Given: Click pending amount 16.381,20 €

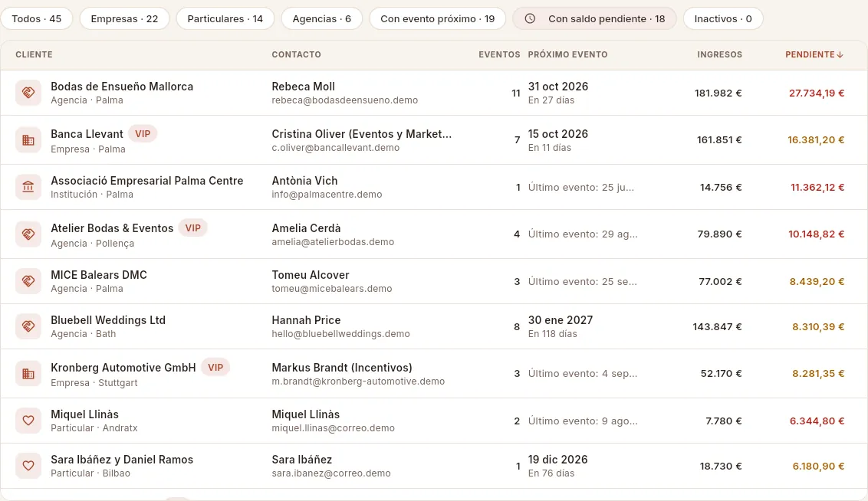Looking at the screenshot, I should (x=816, y=140).
